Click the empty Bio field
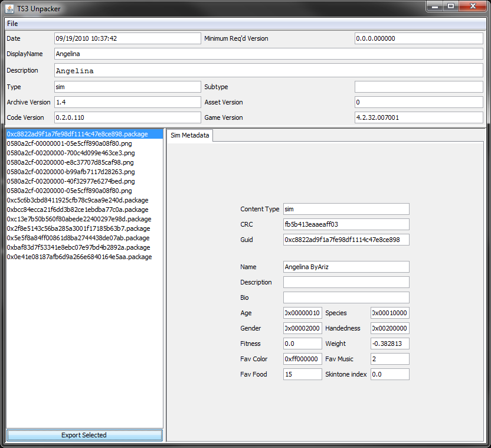 coord(346,297)
